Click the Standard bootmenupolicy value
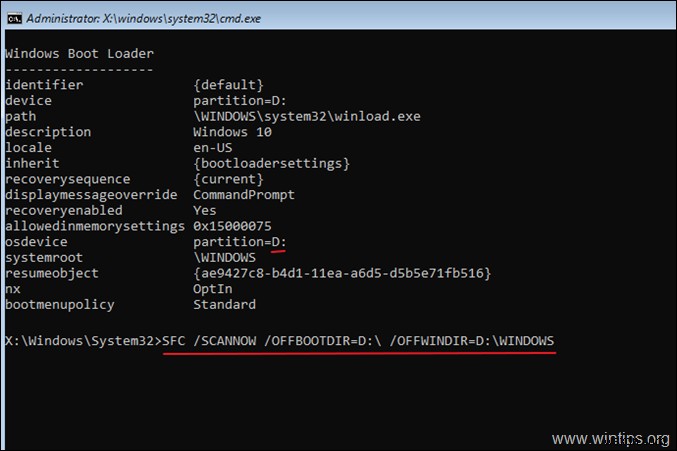Viewport: 677px width, 451px height. click(224, 304)
